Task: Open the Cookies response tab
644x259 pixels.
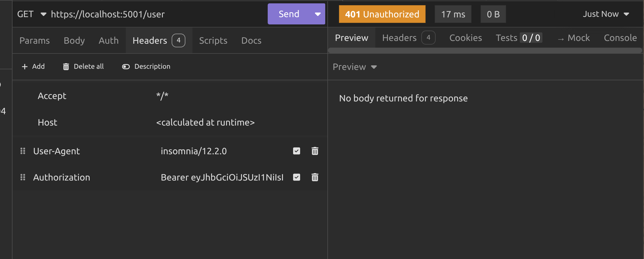Action: (x=465, y=38)
